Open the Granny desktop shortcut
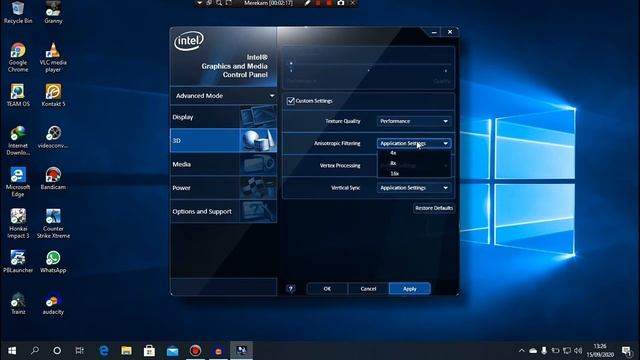 (53, 12)
